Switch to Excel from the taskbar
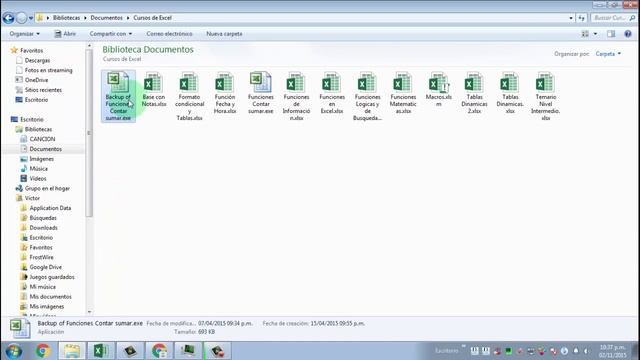The width and height of the screenshot is (640, 360). pos(101,351)
